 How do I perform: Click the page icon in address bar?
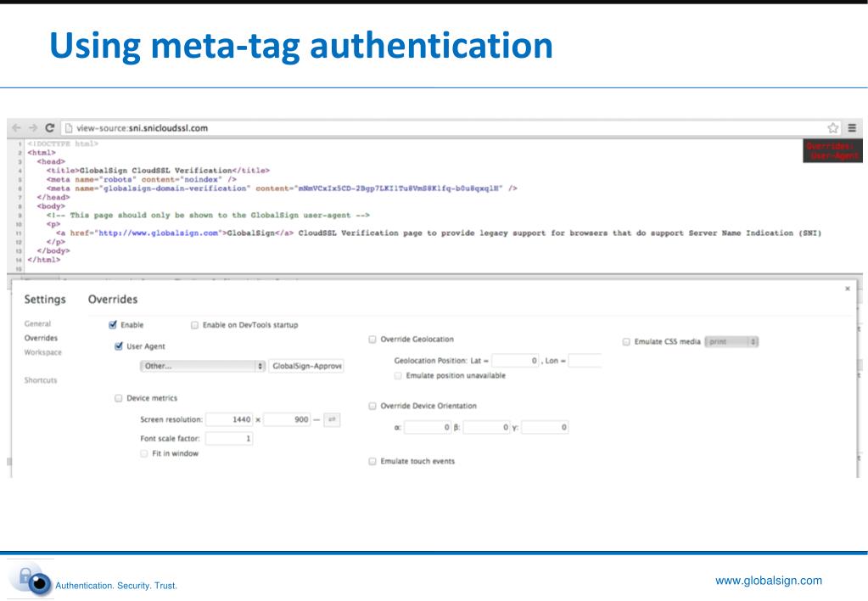tap(69, 128)
